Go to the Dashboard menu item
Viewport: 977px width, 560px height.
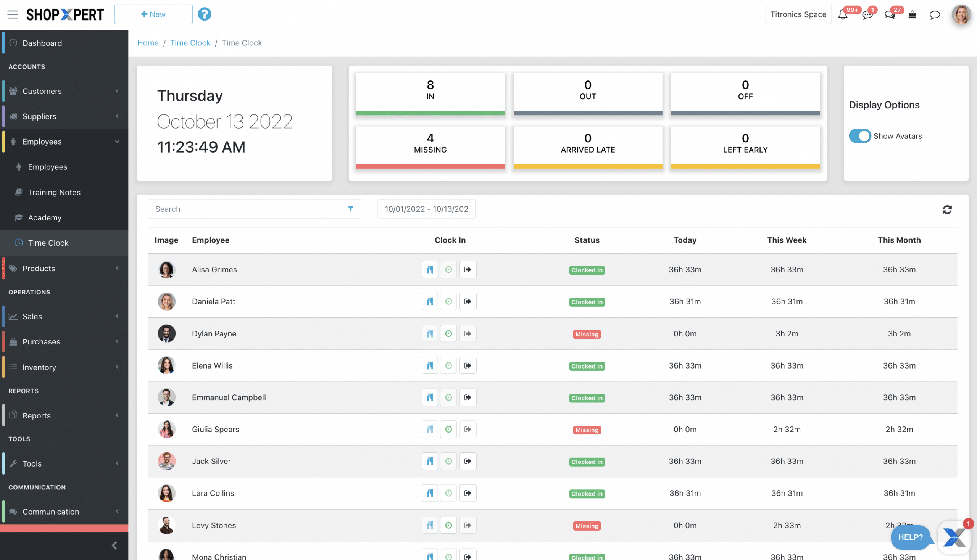(42, 43)
